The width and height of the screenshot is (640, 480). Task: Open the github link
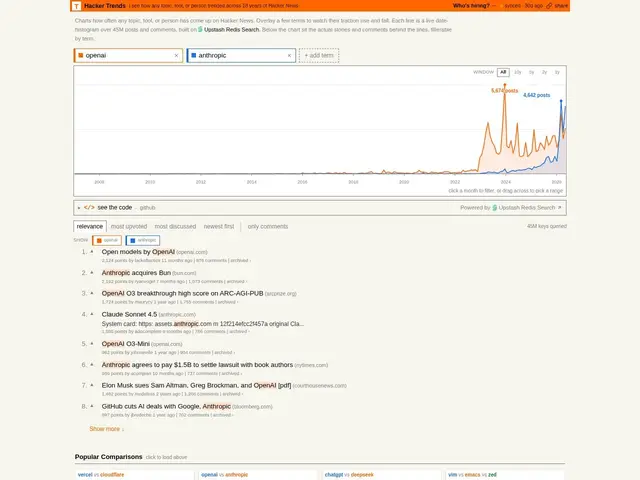147,208
